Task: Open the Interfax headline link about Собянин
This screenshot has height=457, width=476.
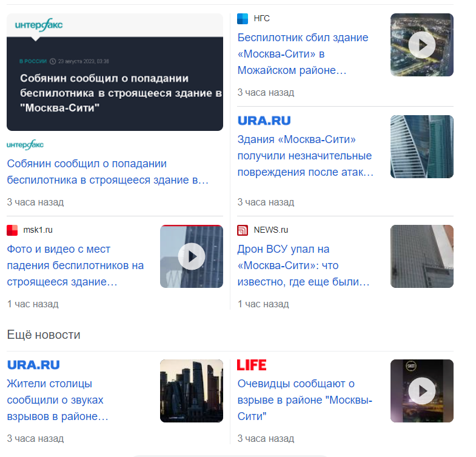Action: tap(108, 172)
